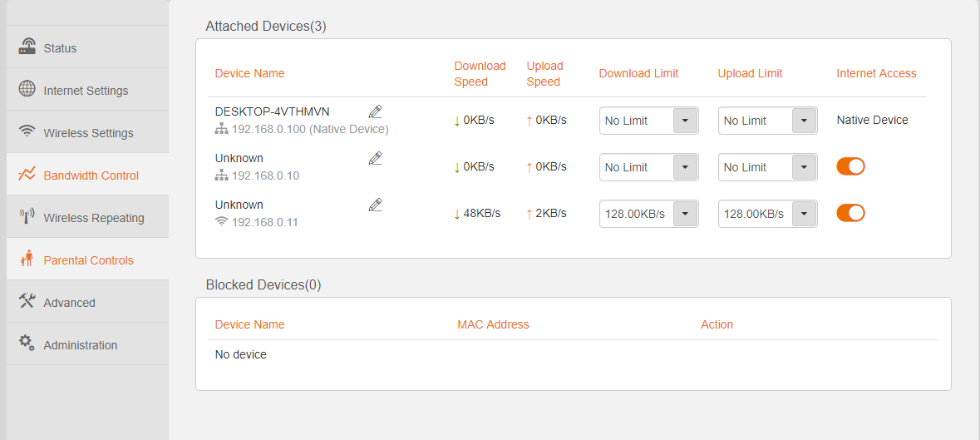Click the Wireless Repeating antenna icon
The height and width of the screenshot is (440, 980).
click(x=27, y=217)
